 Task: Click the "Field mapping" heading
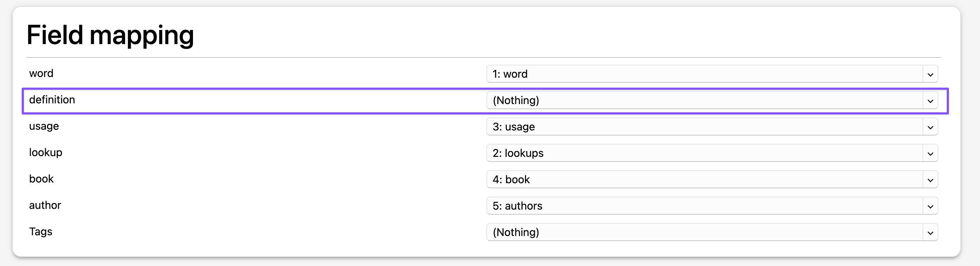pos(110,35)
